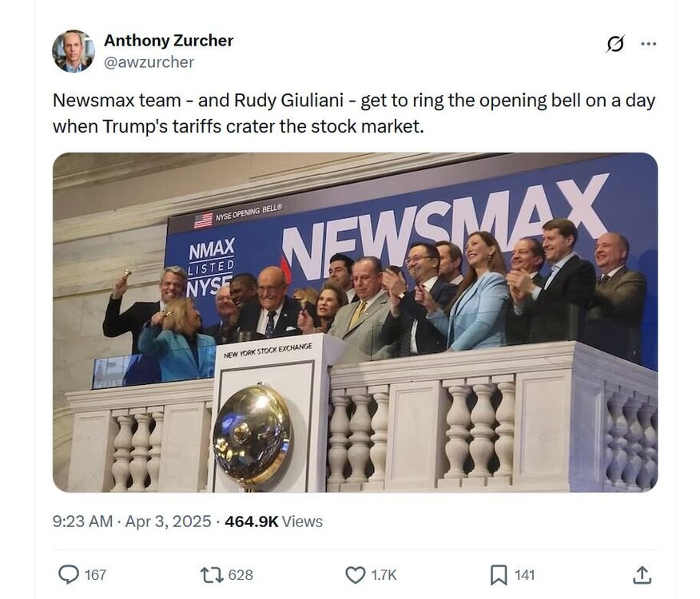
Task: Click the 9:23 AM timestamp link
Action: (x=82, y=522)
